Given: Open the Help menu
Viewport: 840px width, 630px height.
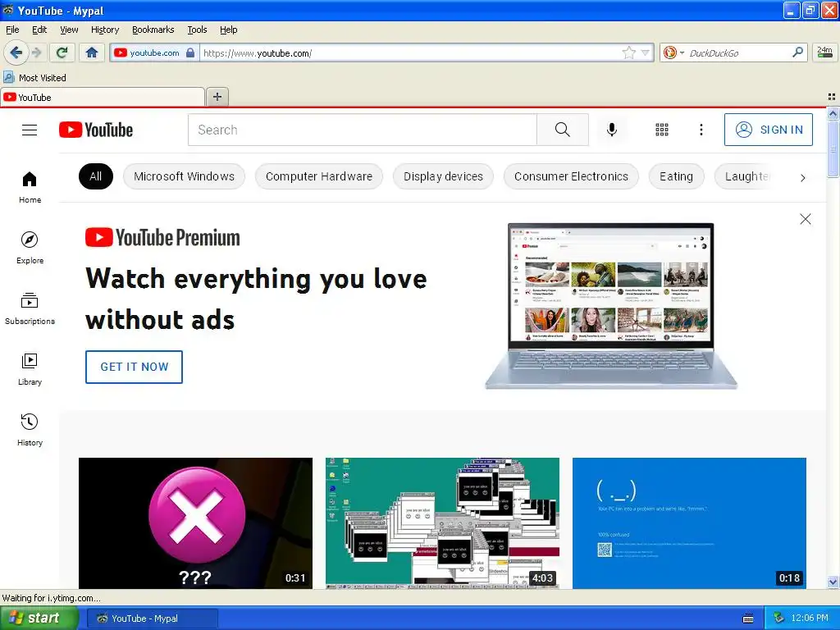Looking at the screenshot, I should (228, 30).
